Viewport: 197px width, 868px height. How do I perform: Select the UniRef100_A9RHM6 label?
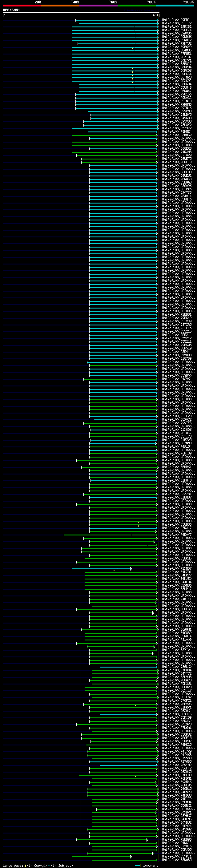coord(177,104)
